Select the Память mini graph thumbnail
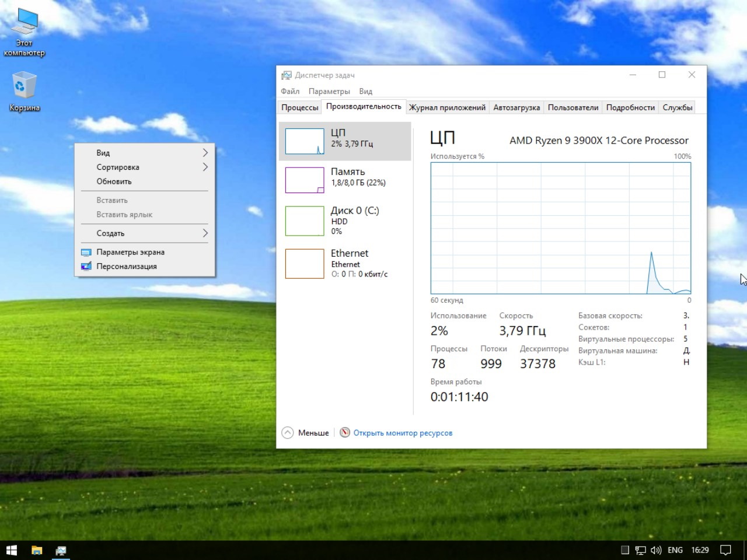This screenshot has width=747, height=560. click(305, 180)
